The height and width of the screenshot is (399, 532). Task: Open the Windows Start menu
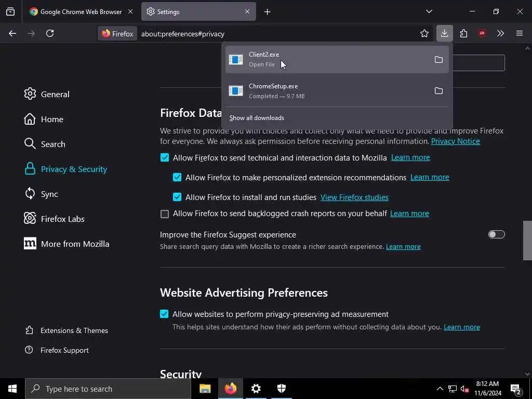[x=12, y=389]
